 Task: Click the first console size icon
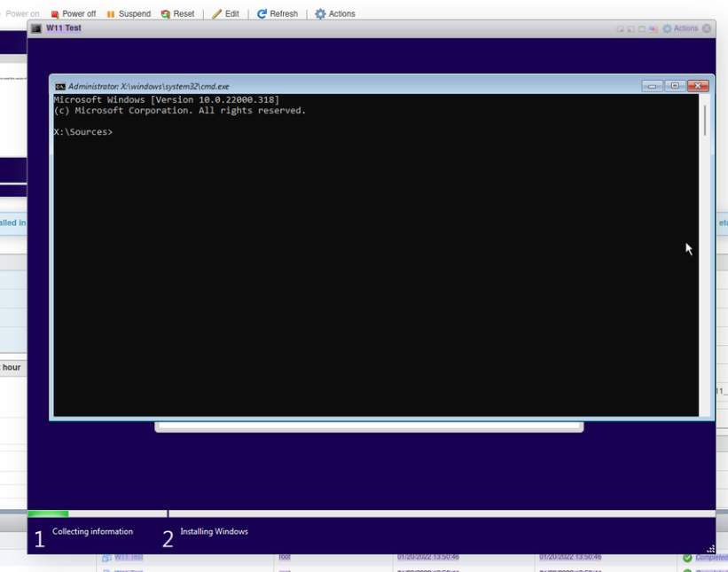pyautogui.click(x=620, y=28)
